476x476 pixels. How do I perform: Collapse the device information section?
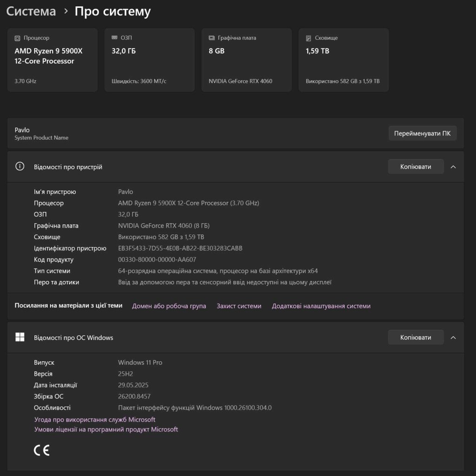(453, 167)
